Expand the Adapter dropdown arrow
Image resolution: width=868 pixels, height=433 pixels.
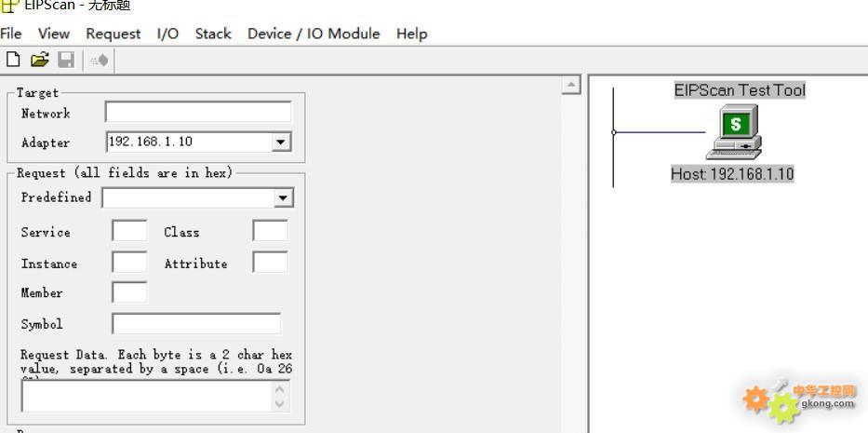pos(281,142)
